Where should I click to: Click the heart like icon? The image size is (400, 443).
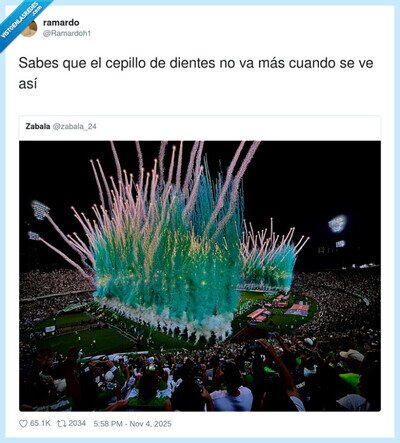pyautogui.click(x=23, y=424)
